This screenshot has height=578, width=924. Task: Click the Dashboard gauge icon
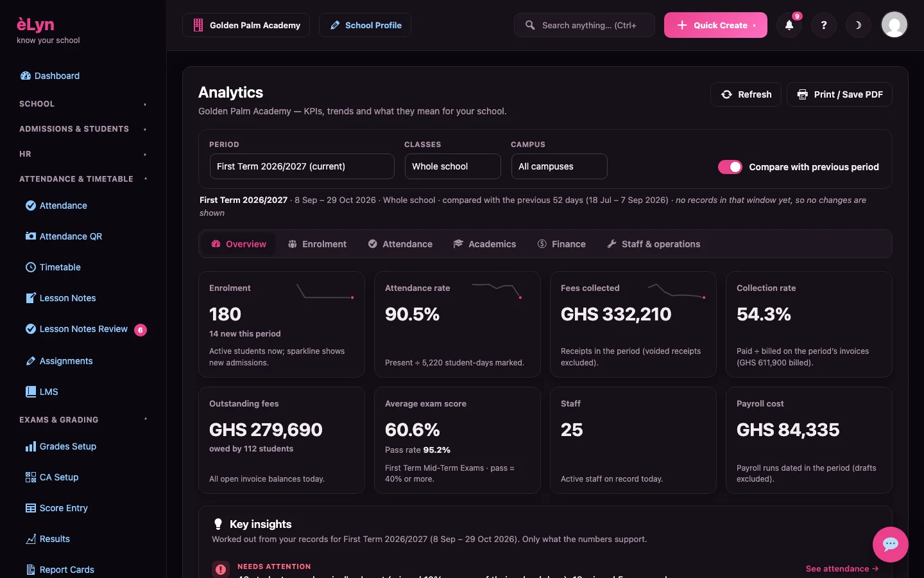26,76
